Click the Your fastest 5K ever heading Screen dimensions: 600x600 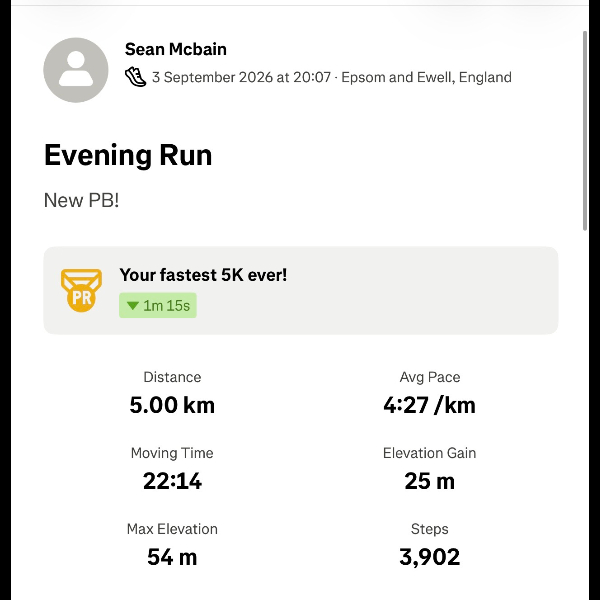(x=203, y=275)
